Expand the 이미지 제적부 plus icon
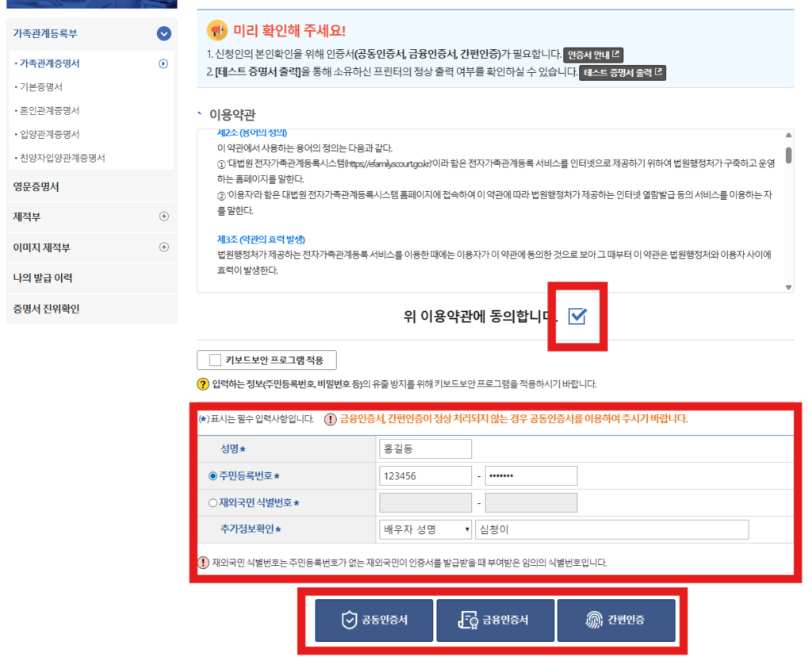Screen dimensions: 812x657 (164, 247)
